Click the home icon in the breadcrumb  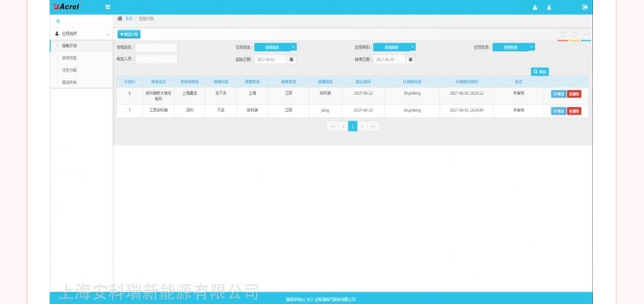tap(120, 19)
